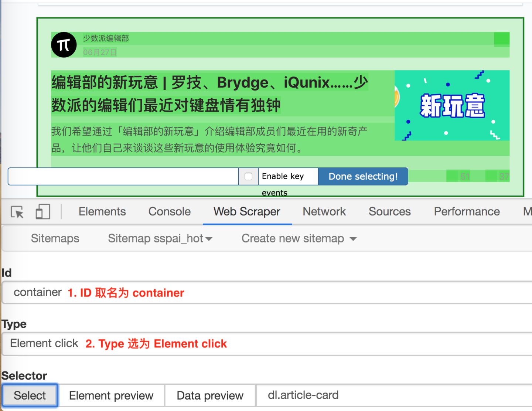Open the Type Element click dropdown
Viewport: 532px width, 411px height.
[x=267, y=344]
